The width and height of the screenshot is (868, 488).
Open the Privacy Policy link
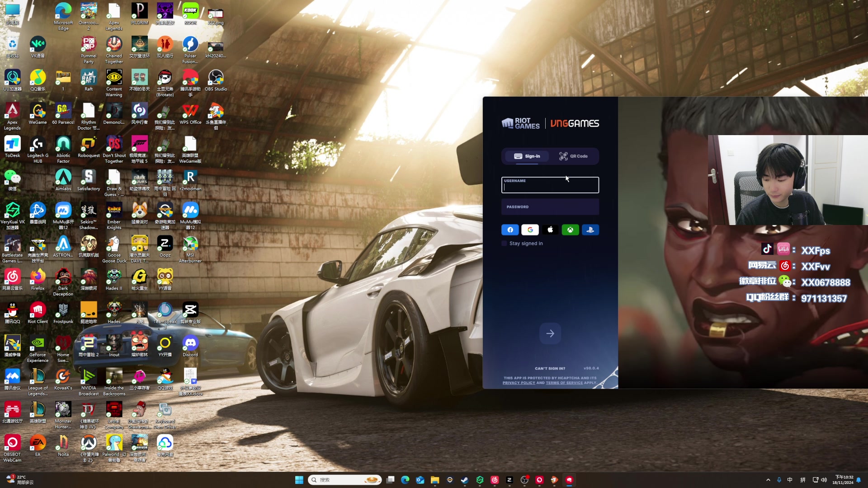pyautogui.click(x=519, y=383)
